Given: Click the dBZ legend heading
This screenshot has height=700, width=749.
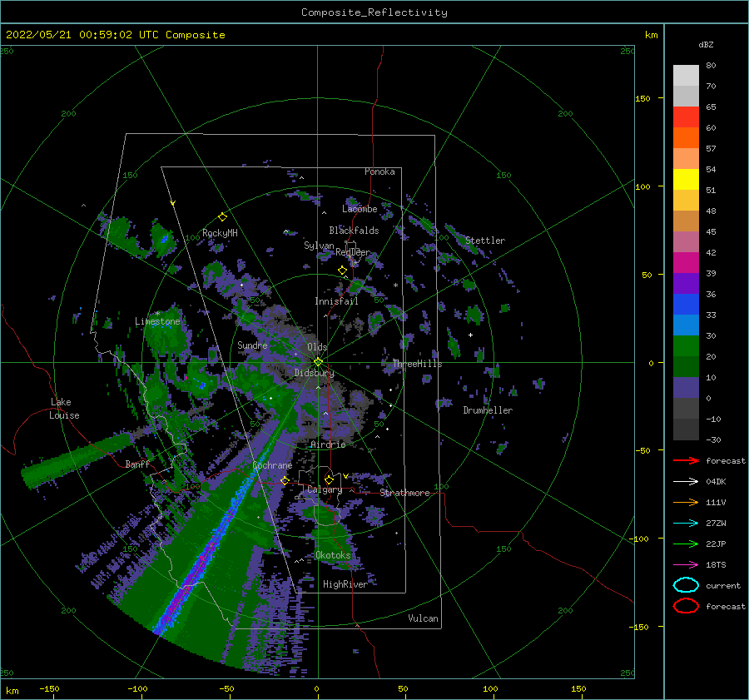Looking at the screenshot, I should tap(706, 44).
